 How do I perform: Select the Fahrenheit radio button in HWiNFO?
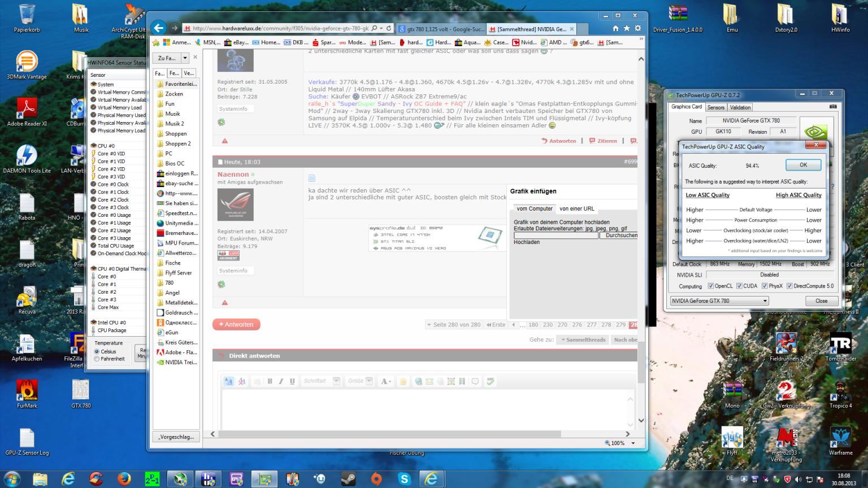coord(97,359)
